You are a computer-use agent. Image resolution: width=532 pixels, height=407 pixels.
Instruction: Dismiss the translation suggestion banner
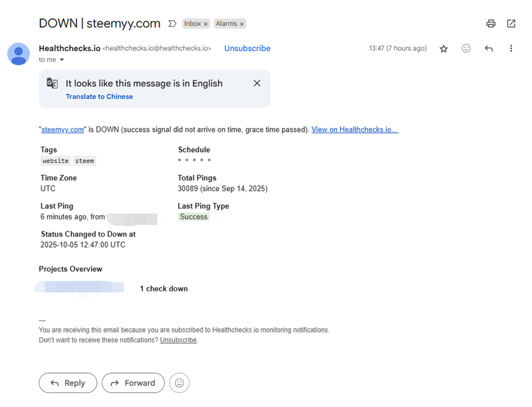(x=257, y=83)
